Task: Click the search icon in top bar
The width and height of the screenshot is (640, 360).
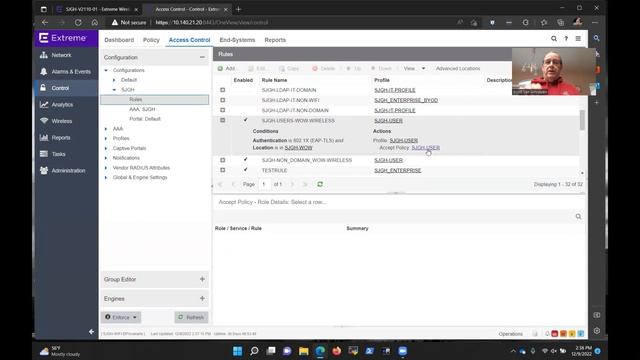Action: pyautogui.click(x=553, y=39)
